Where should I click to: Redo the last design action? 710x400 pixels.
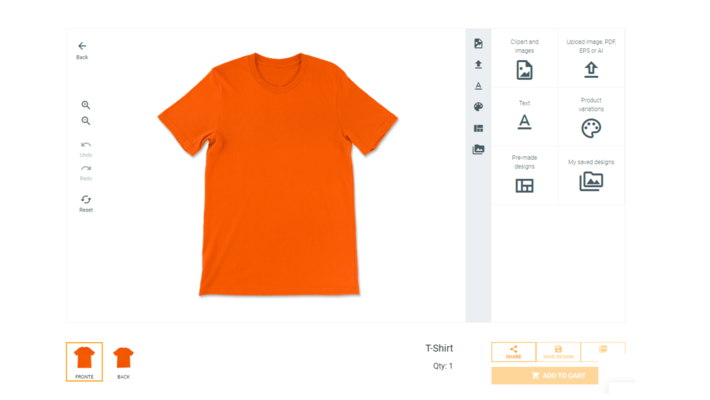click(86, 170)
